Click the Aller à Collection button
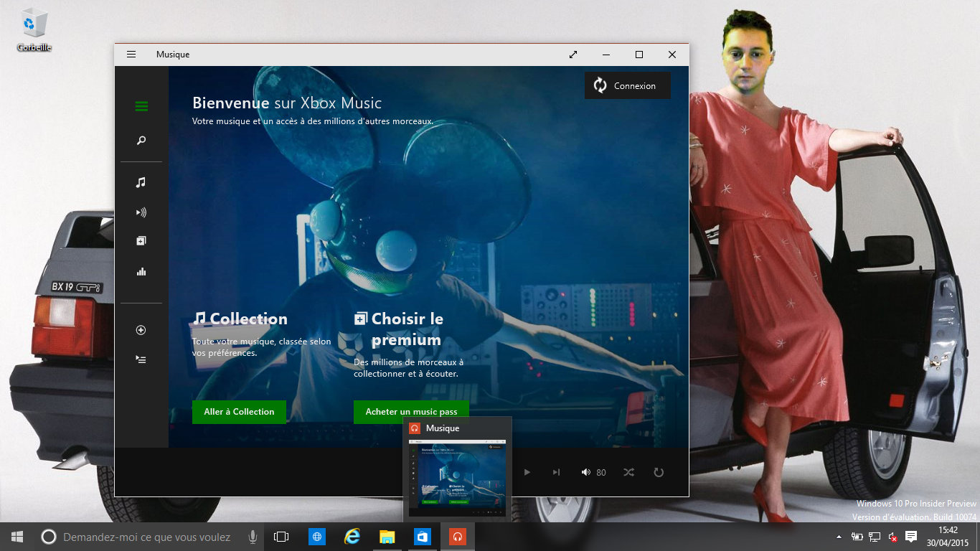This screenshot has width=980, height=551. [x=239, y=412]
